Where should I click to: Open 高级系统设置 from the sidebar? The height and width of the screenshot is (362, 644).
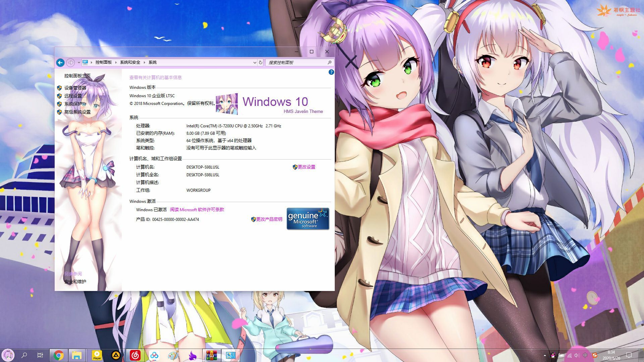[77, 112]
